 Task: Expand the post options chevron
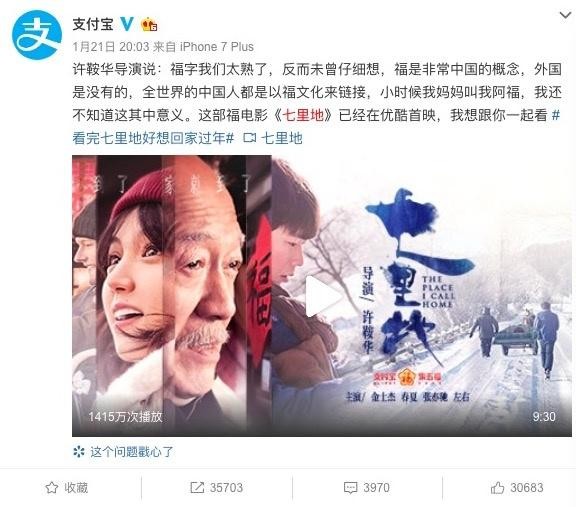click(565, 15)
